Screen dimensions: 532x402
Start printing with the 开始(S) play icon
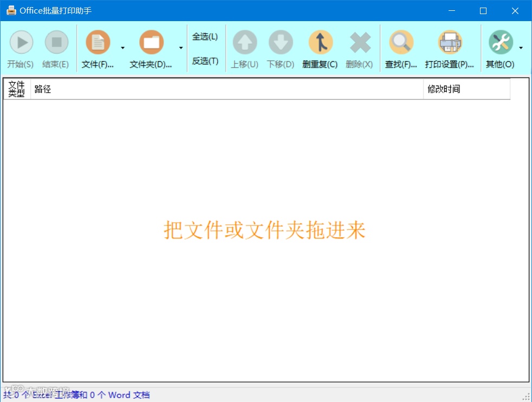point(21,42)
